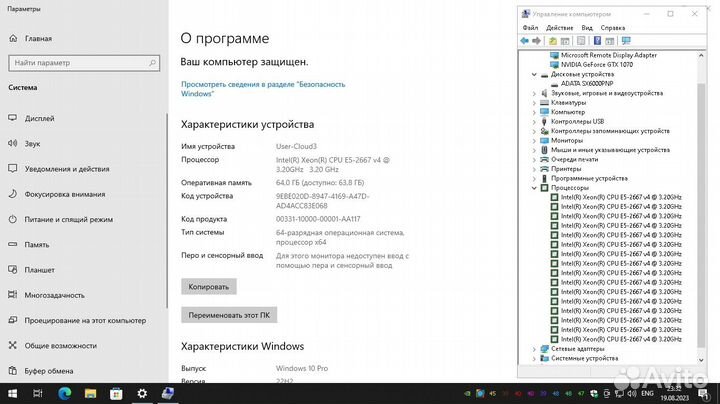The image size is (720, 404).
Task: Click Переименовать этот ПК button
Action: (229, 315)
